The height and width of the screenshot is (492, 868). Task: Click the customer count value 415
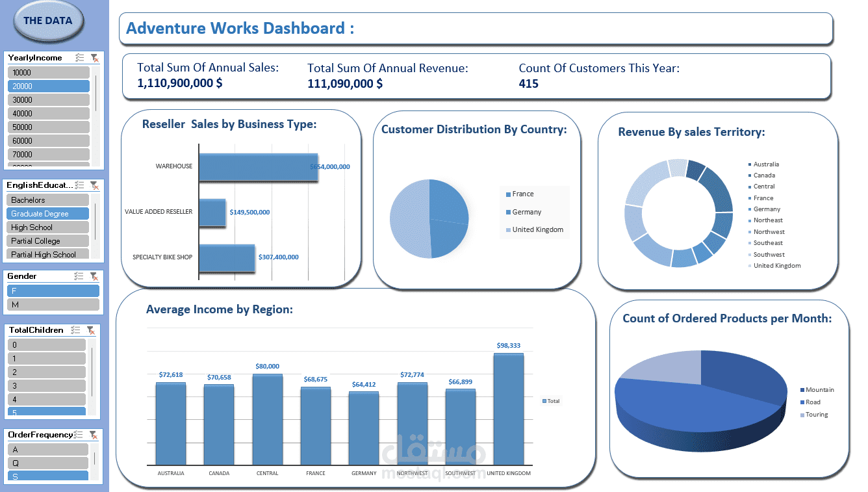(x=529, y=83)
